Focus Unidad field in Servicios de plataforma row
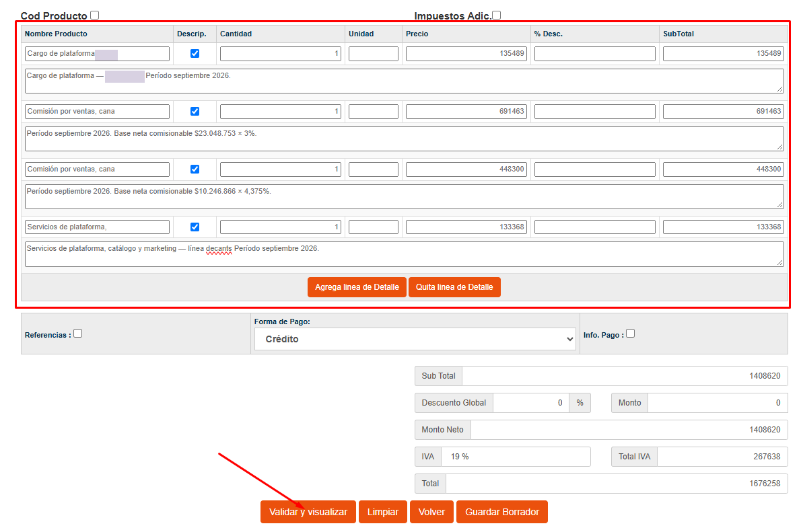 [x=374, y=227]
